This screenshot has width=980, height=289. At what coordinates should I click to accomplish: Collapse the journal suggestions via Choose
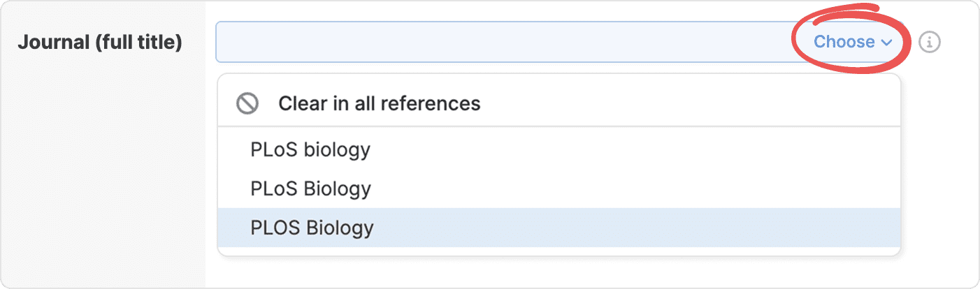(853, 42)
